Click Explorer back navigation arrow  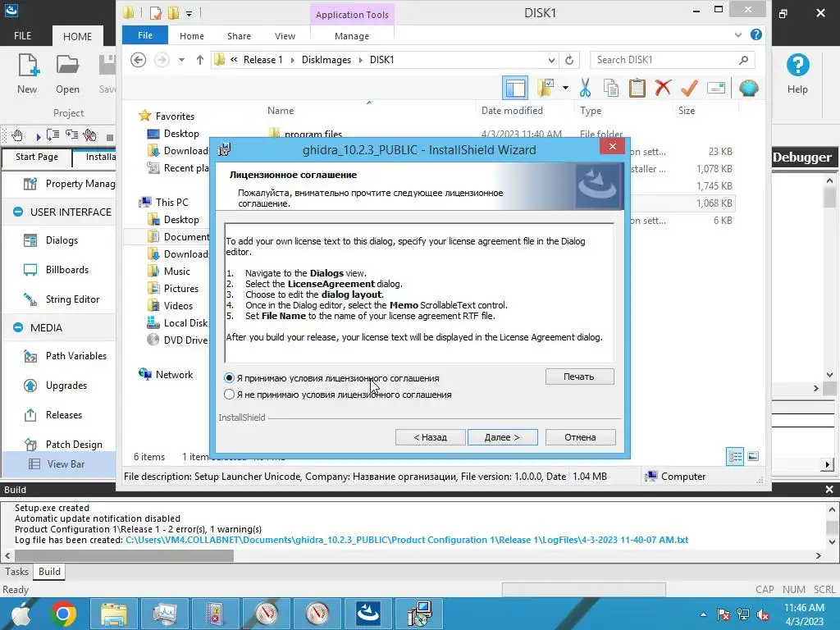click(x=138, y=60)
